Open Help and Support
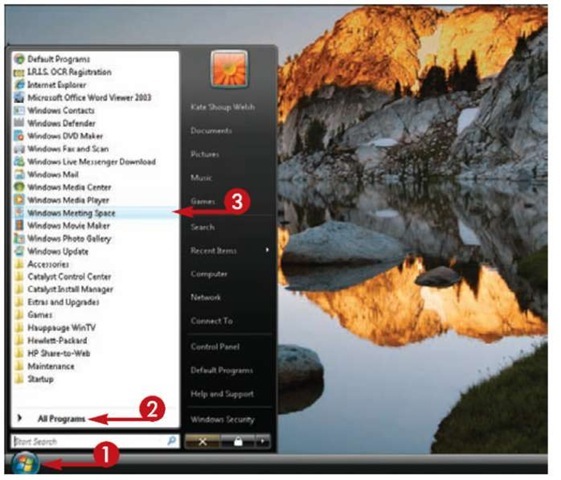561x480 pixels. point(222,394)
